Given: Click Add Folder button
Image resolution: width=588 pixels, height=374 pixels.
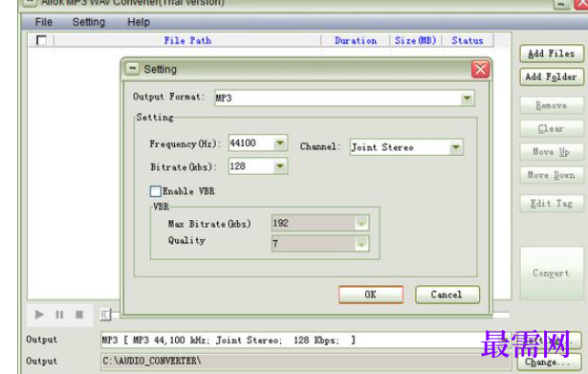Looking at the screenshot, I should click(552, 77).
